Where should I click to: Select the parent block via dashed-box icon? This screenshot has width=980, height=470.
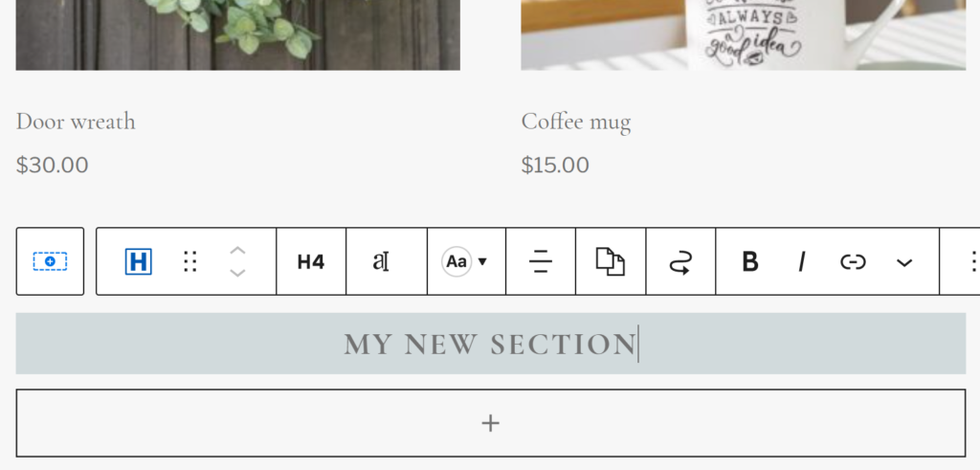click(x=50, y=261)
